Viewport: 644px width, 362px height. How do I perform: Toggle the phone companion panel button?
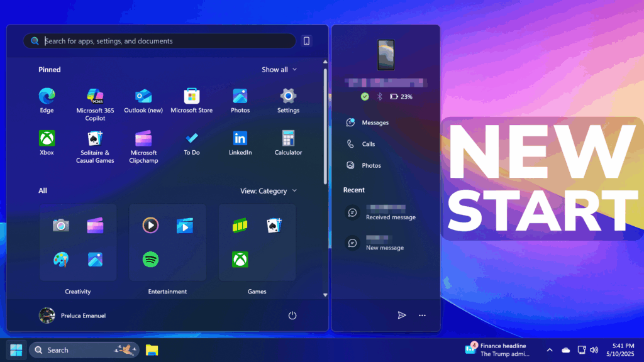point(306,41)
